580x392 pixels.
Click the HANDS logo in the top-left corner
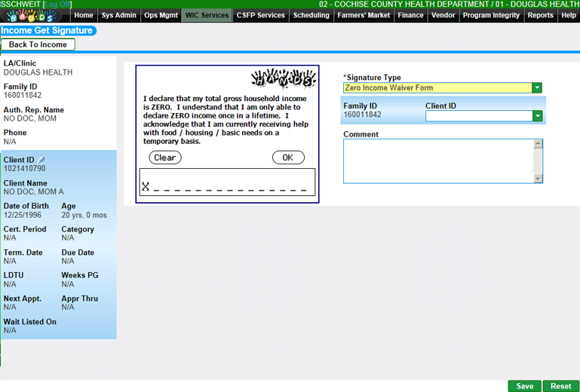[x=36, y=15]
